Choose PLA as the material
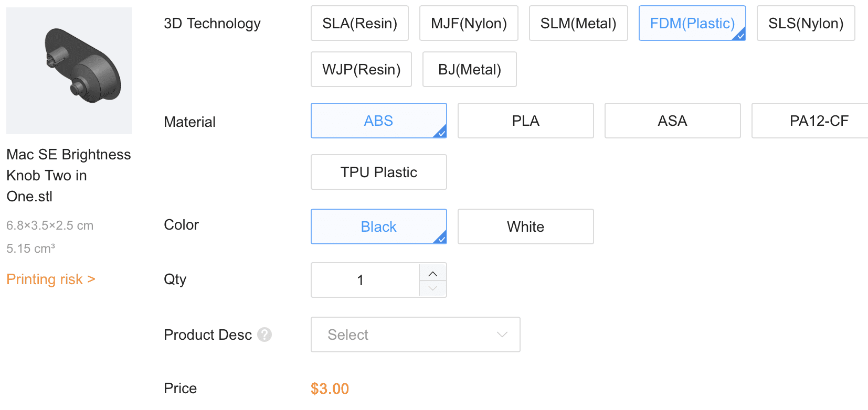Viewport: 868px width, 410px height. click(x=525, y=121)
